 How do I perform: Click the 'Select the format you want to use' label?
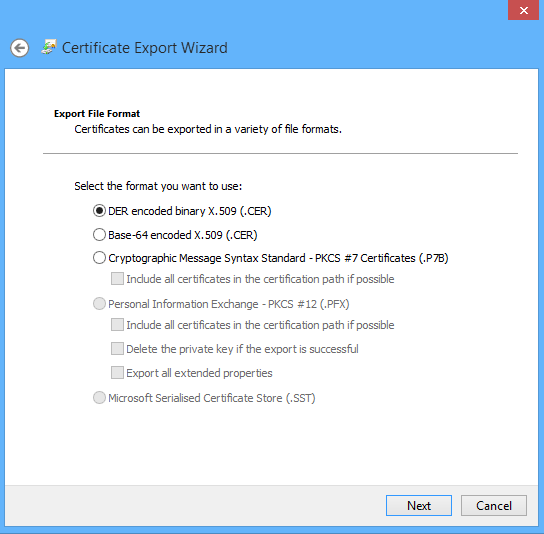(x=158, y=186)
